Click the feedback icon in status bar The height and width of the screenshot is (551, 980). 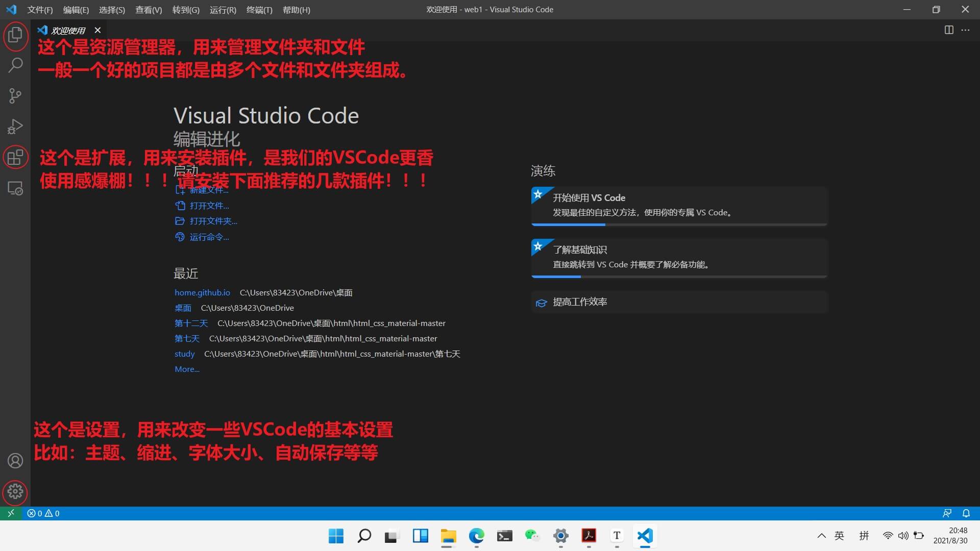click(x=947, y=513)
